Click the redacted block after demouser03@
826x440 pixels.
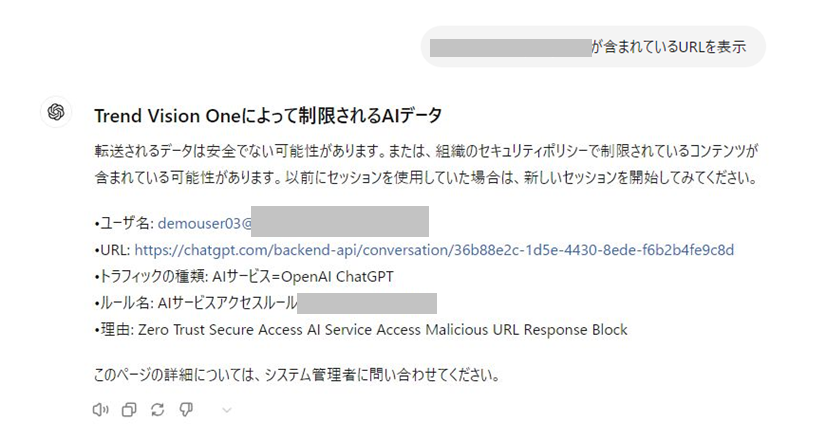pos(340,221)
